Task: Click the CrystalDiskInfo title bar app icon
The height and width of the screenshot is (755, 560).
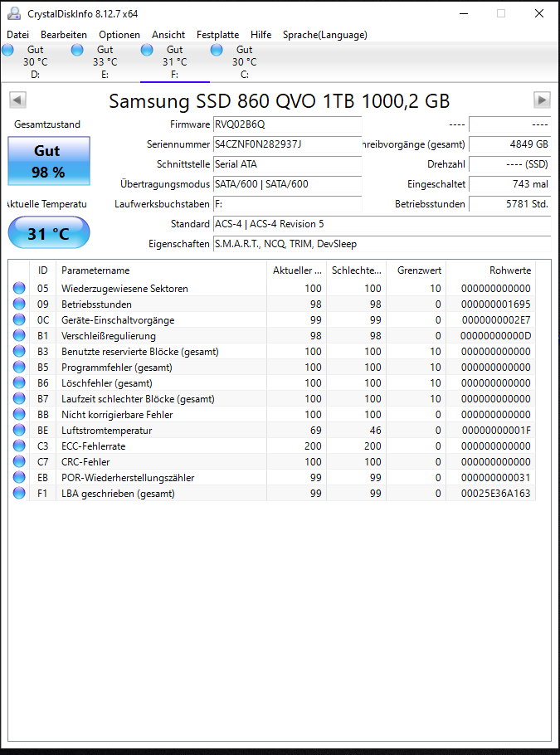Action: [x=14, y=13]
